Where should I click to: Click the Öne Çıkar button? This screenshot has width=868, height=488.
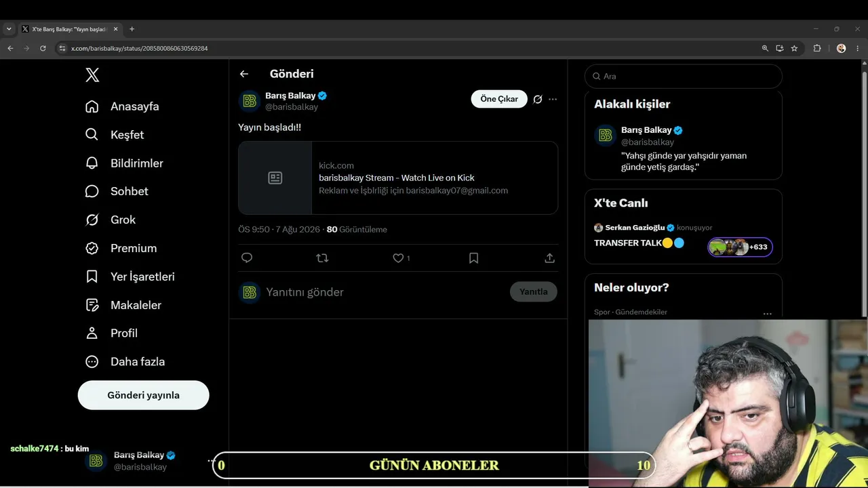click(x=499, y=99)
